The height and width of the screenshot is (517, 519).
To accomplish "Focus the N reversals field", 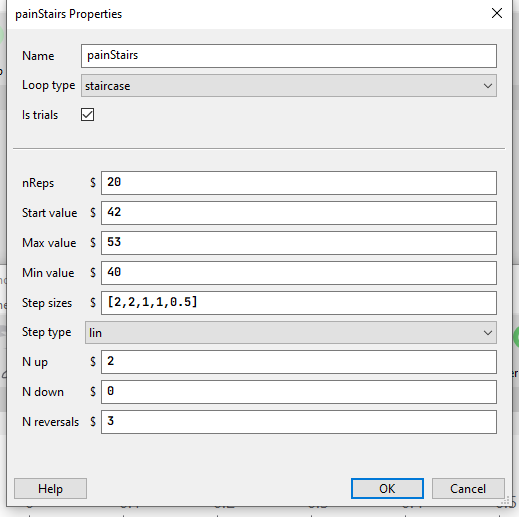I will 299,422.
